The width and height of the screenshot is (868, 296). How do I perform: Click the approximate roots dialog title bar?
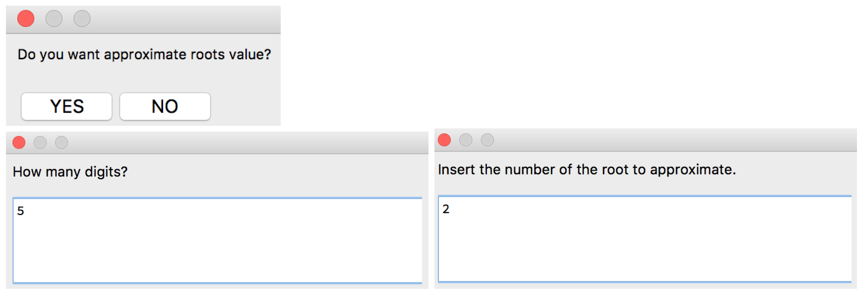[x=182, y=19]
